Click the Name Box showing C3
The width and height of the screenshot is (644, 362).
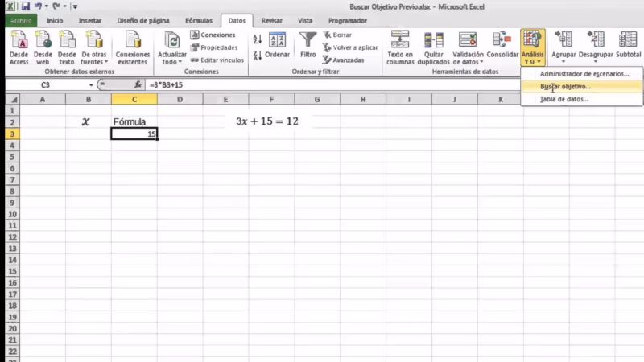[46, 85]
